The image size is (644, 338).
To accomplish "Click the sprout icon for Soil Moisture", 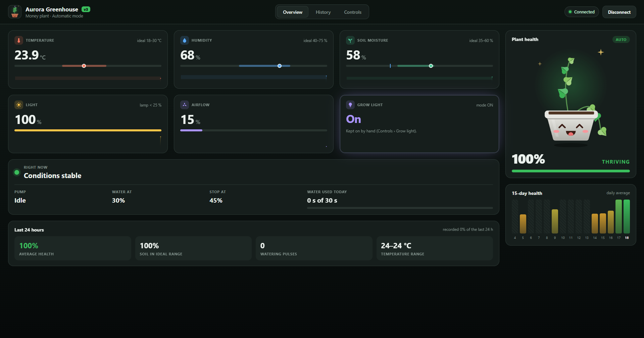I will click(x=350, y=40).
